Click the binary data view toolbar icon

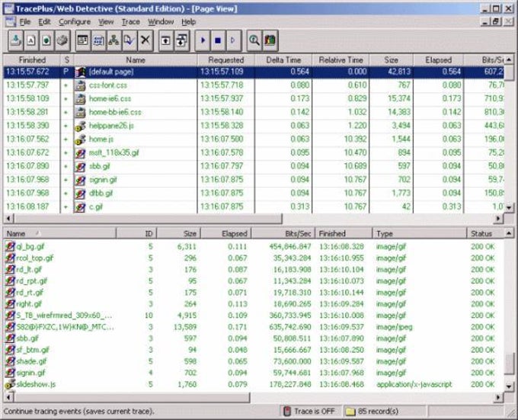(x=98, y=40)
